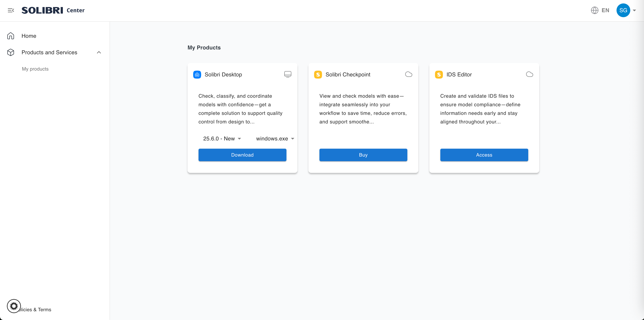
Task: Expand the user account dropdown arrow
Action: pyautogui.click(x=634, y=10)
